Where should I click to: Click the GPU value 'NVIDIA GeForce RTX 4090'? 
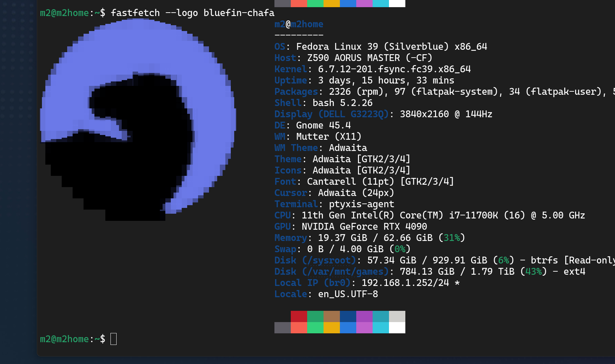(364, 227)
